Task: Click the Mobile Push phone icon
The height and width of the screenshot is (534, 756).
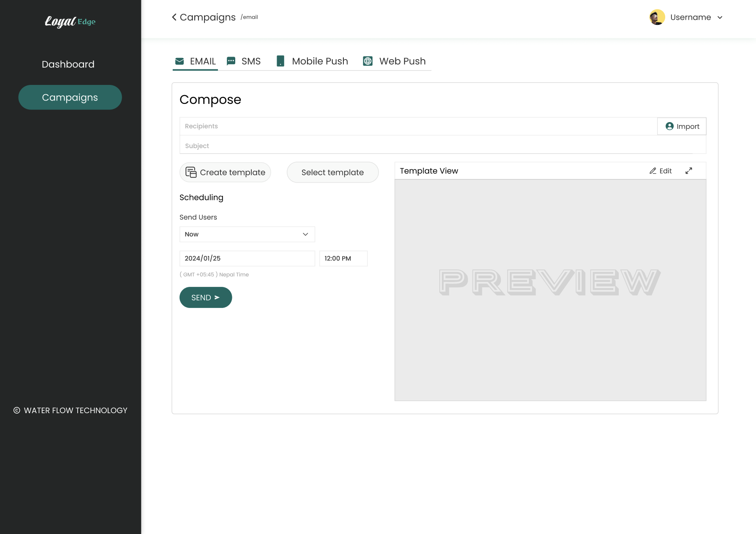Action: [280, 61]
